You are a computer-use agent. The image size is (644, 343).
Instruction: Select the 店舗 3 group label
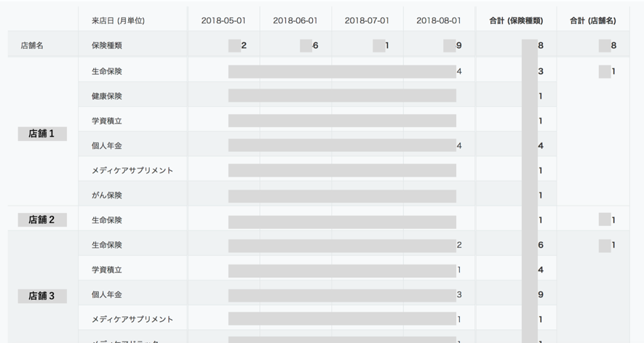[42, 296]
